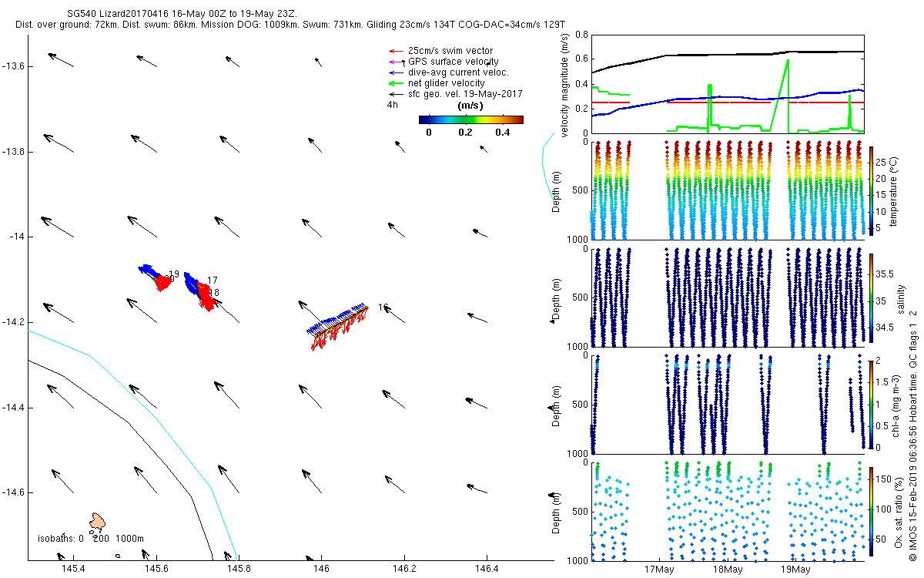The image size is (924, 578).
Task: Click the black sfc geo. vel. legend arrow
Action: click(x=395, y=94)
